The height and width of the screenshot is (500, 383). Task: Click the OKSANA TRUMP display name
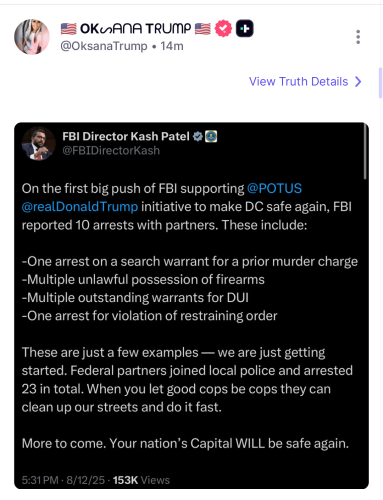[136, 29]
